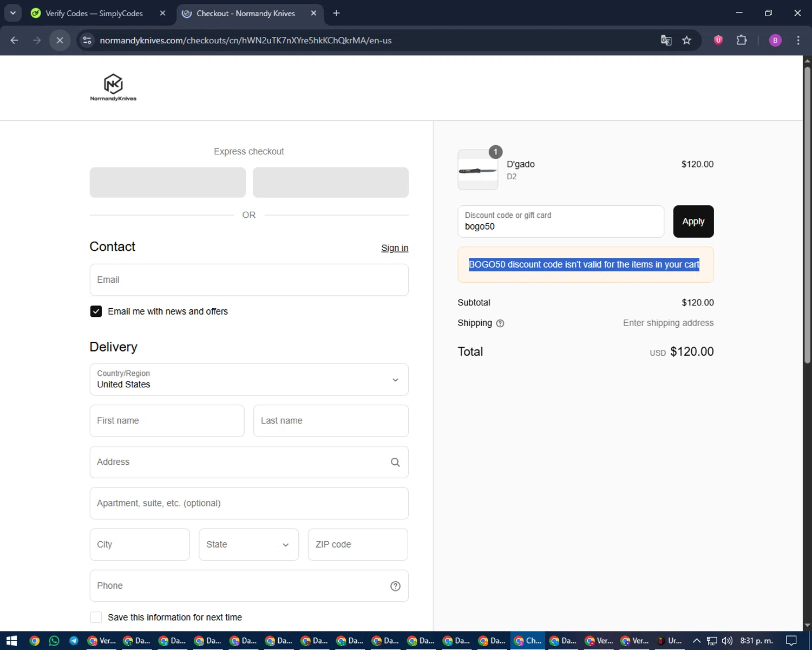Switch to the Ur... taskbar window

click(x=670, y=641)
